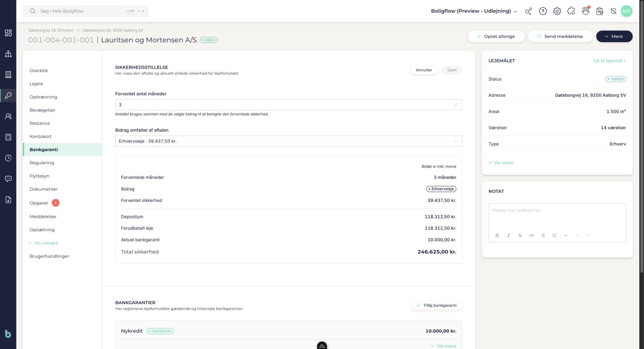
Task: Open the help question mark icon
Action: pyautogui.click(x=543, y=11)
